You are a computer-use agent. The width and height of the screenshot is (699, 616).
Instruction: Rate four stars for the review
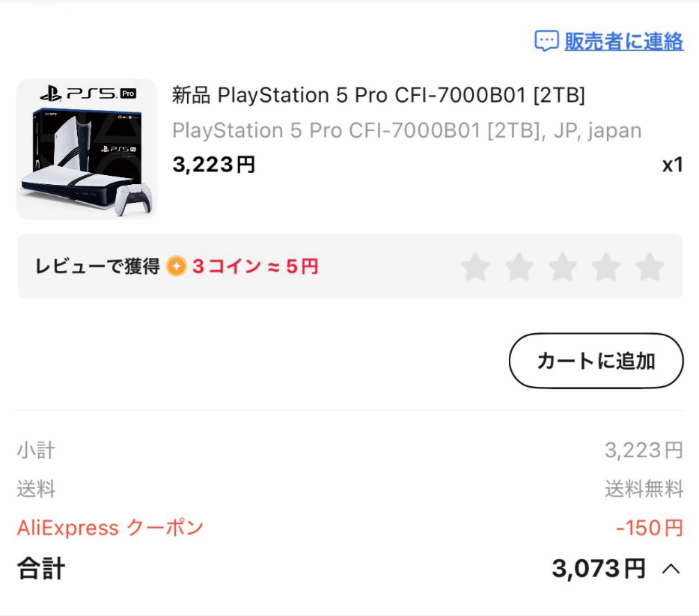coord(606,266)
